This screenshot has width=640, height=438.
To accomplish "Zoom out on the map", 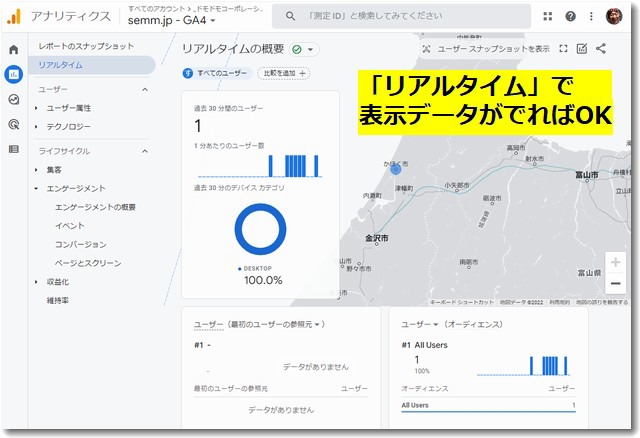I will [x=616, y=283].
